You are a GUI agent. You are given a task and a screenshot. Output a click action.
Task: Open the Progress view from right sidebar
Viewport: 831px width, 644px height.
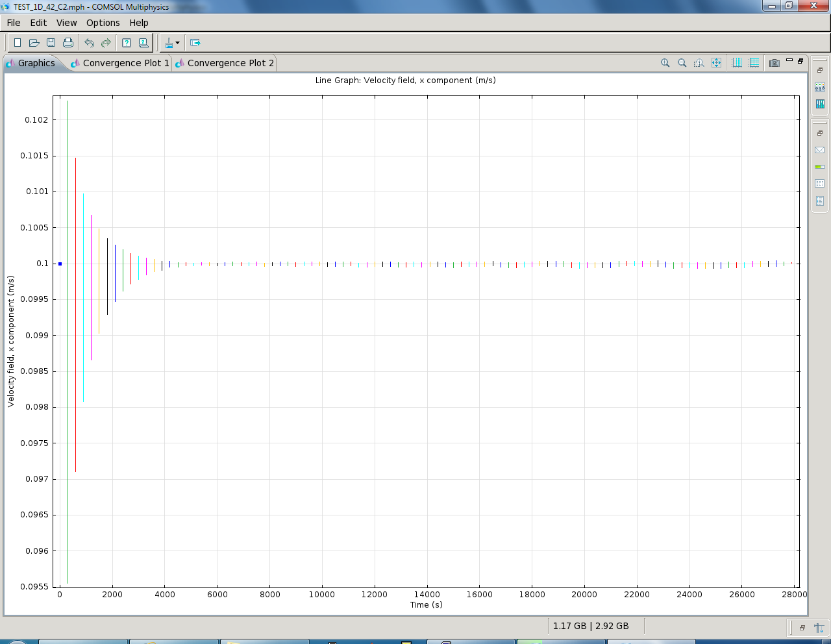819,167
